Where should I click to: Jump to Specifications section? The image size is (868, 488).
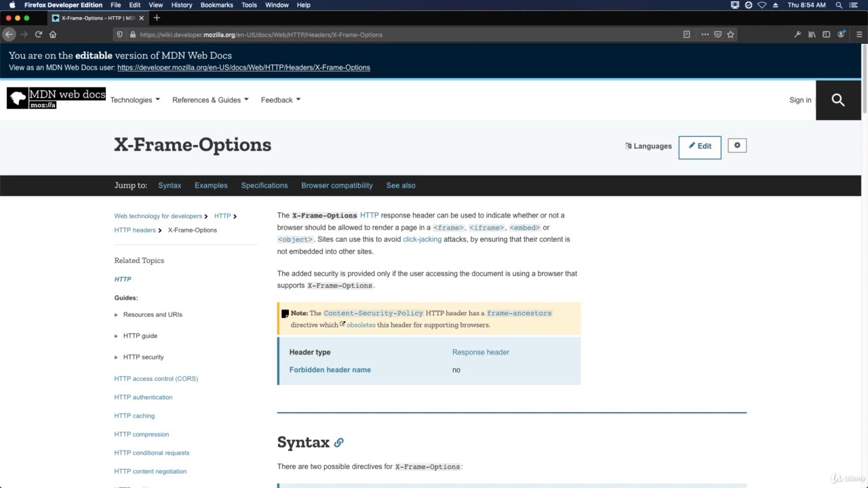(x=264, y=186)
